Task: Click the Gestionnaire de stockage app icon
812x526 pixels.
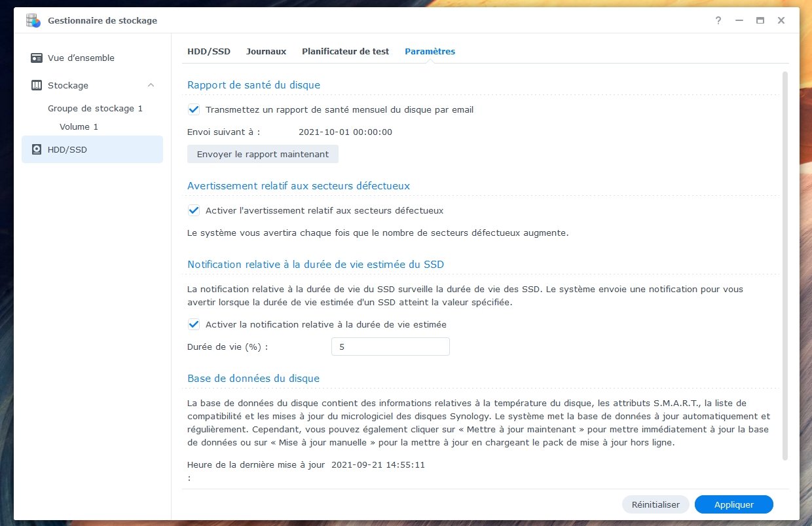Action: 33,20
